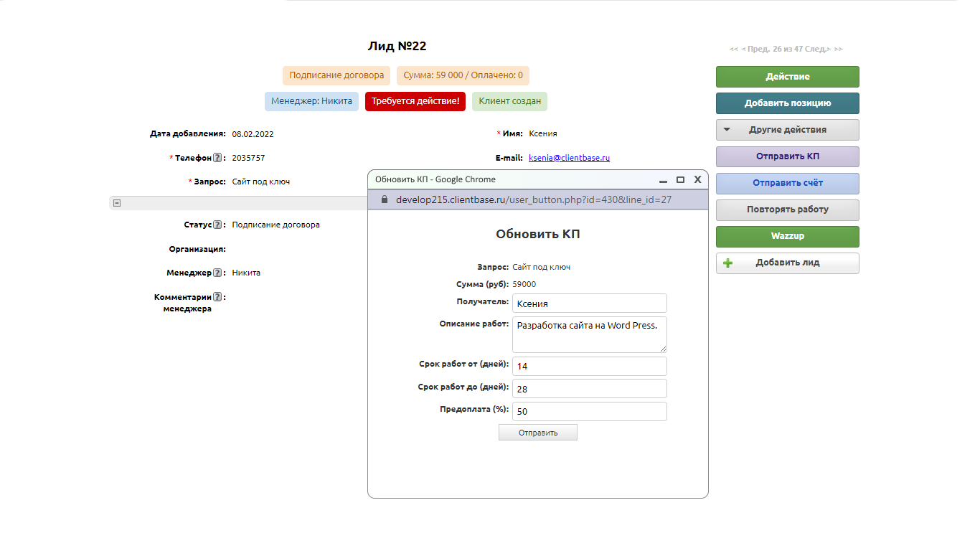980x551 pixels.
Task: Click the Получатель input field
Action: tap(590, 303)
